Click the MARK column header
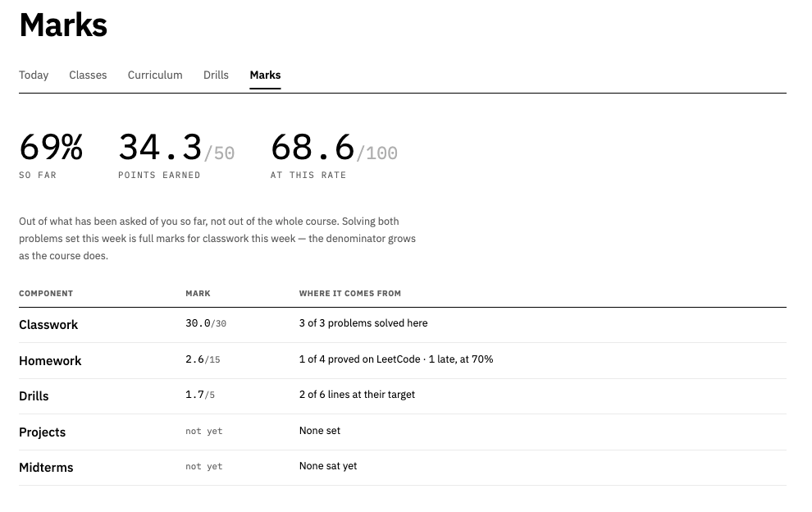Viewport: 812px width, 512px height. pyautogui.click(x=198, y=293)
